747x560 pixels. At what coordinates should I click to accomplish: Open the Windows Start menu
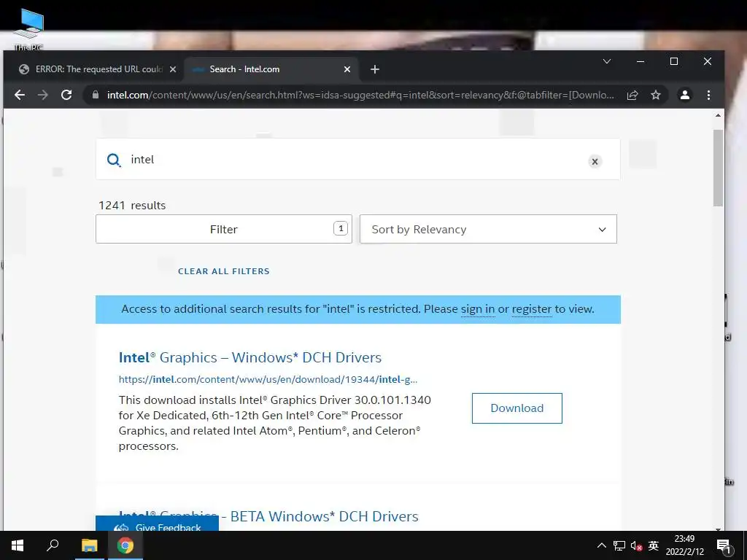coord(18,545)
